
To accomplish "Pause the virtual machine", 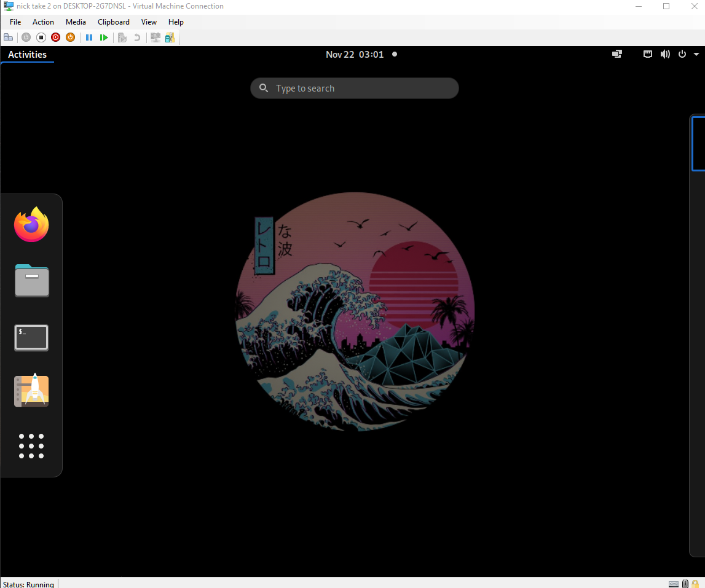I will pos(89,37).
